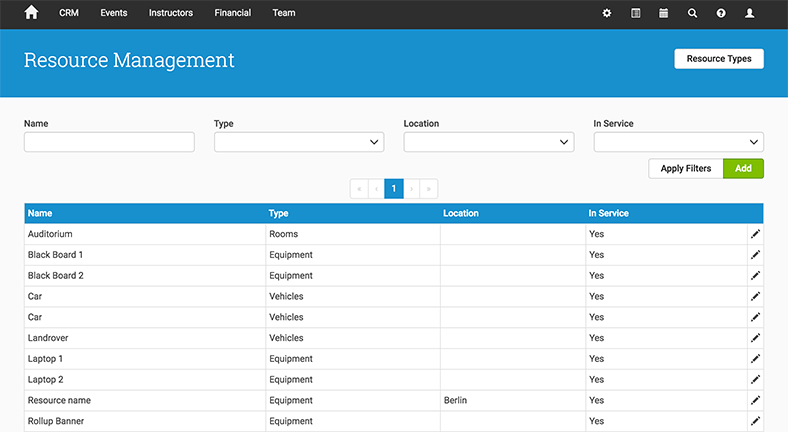Open the Team menu

click(284, 13)
